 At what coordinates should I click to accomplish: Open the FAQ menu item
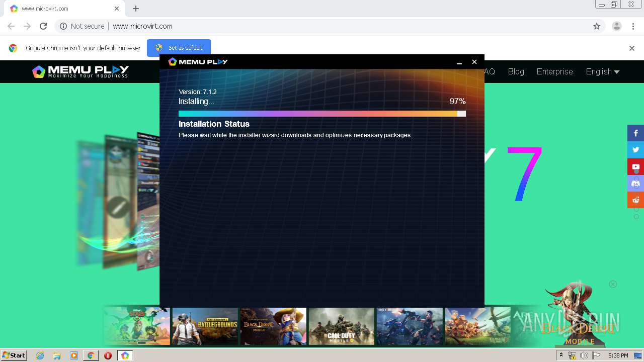tap(490, 71)
